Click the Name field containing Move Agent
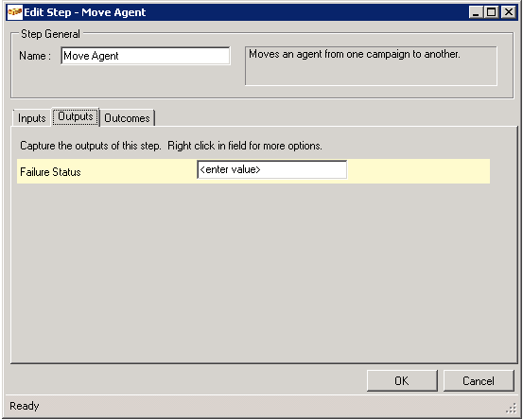Screen dimensions: 523x420 point(146,56)
